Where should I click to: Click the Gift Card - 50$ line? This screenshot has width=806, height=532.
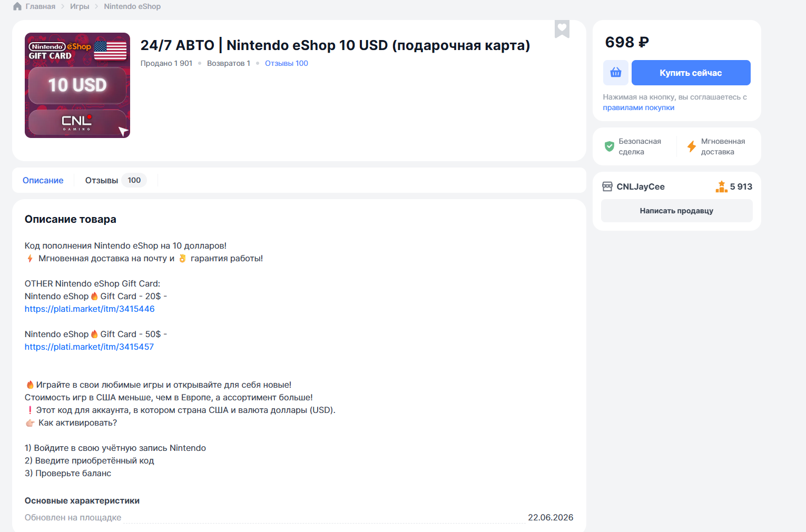point(96,334)
